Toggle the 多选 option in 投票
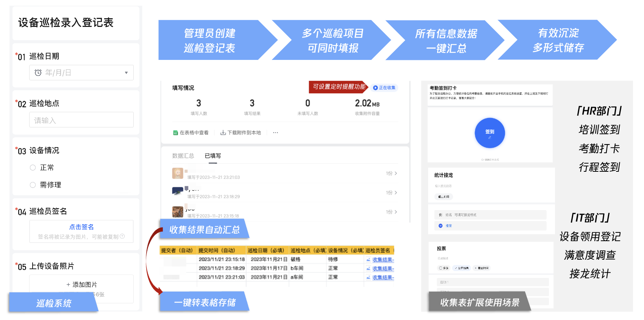This screenshot has width=644, height=320. tap(443, 268)
